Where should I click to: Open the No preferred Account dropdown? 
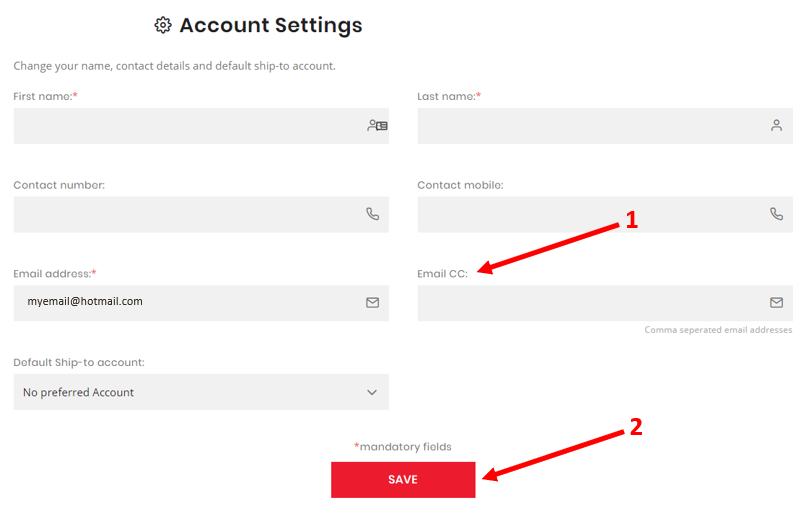pyautogui.click(x=201, y=392)
